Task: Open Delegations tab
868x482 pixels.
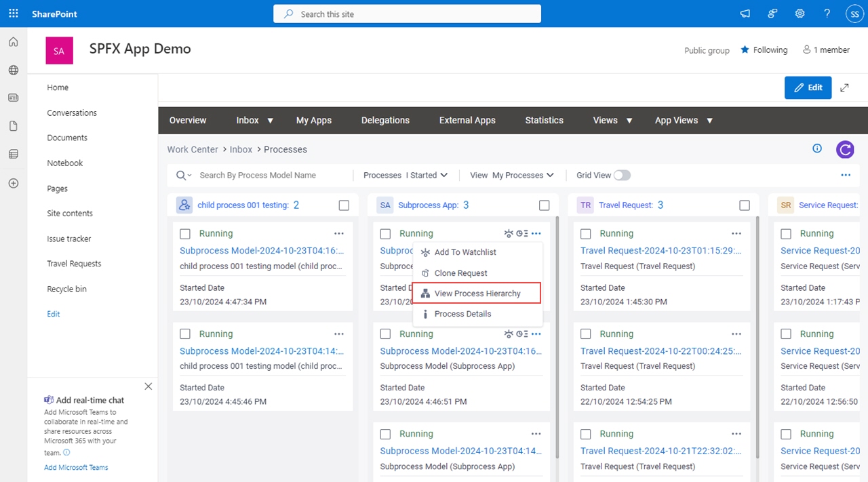Action: 385,120
